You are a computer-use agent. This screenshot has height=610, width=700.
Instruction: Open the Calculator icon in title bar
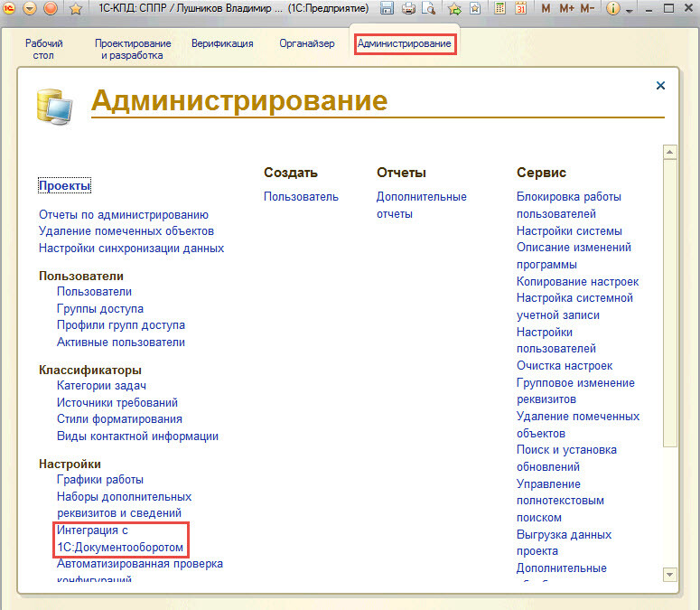pos(500,9)
